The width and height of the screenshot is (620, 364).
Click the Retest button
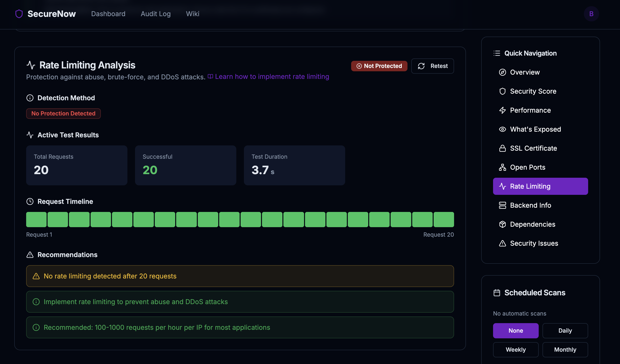point(432,66)
